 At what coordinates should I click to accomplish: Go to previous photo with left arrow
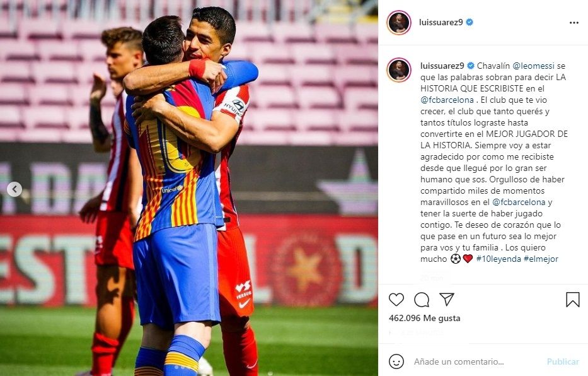tap(14, 189)
